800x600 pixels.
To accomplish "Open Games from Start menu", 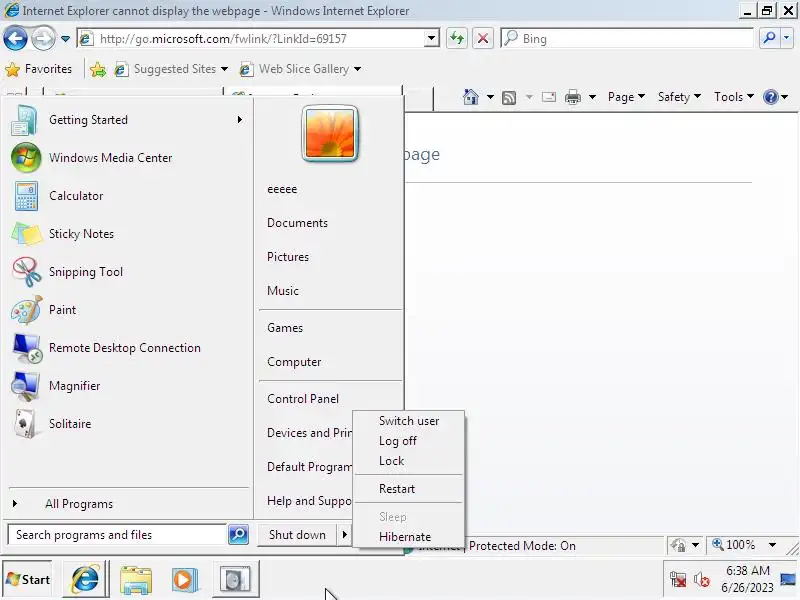I will (x=285, y=328).
